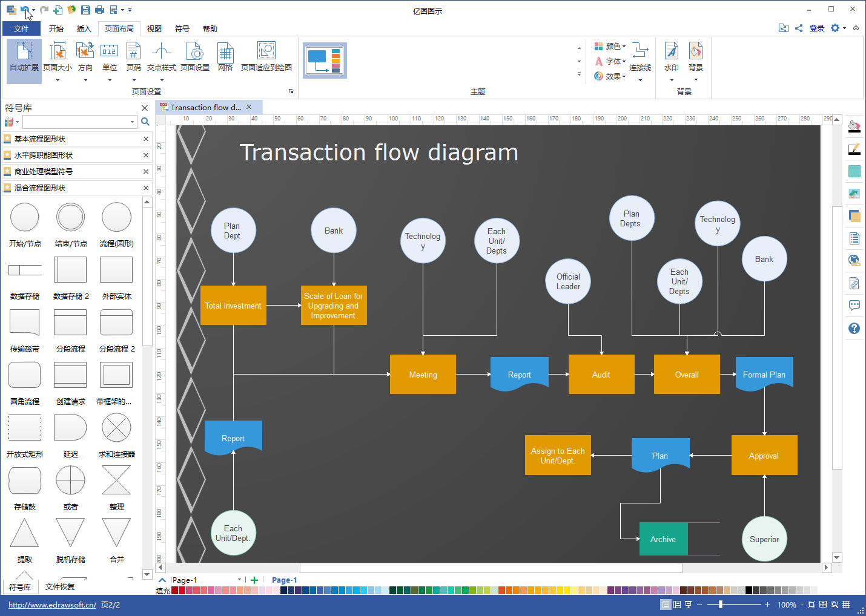Click the symbol library search input field
The width and height of the screenshot is (866, 616).
coord(76,122)
